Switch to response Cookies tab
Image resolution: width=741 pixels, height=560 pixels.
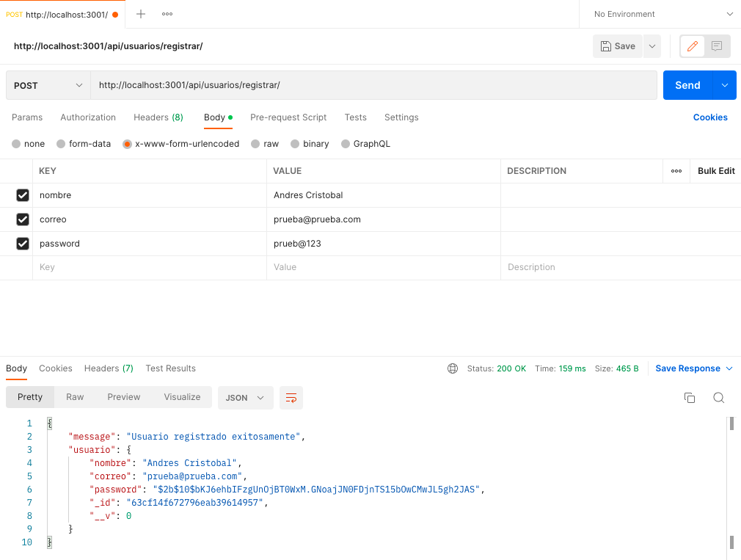click(x=55, y=368)
